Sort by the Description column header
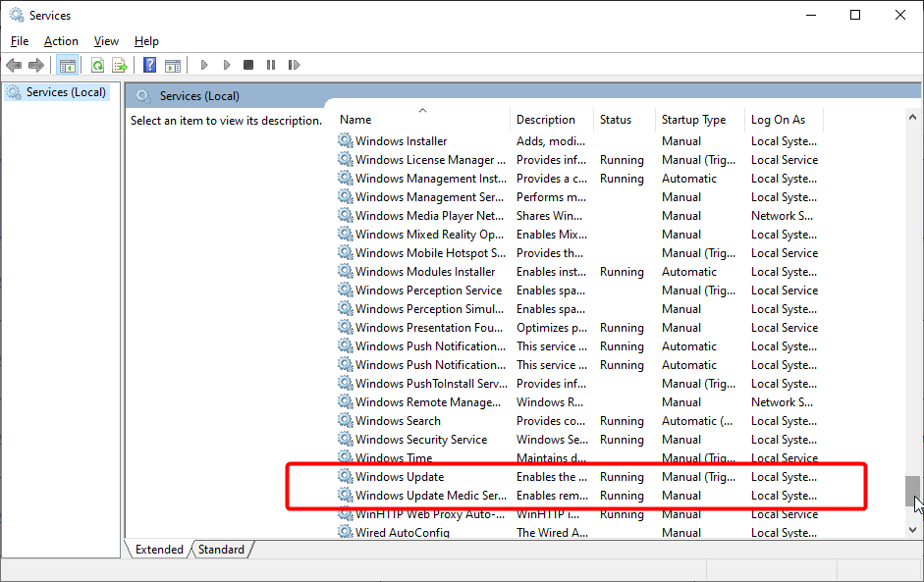Screen dimensions: 924x582 (552, 120)
